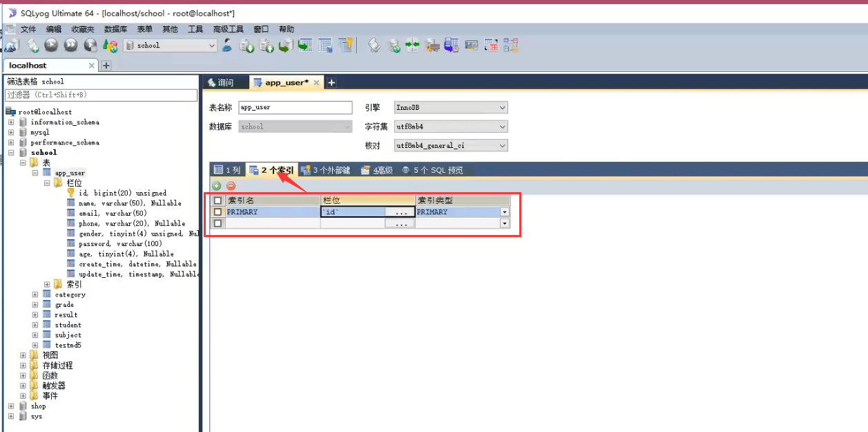
Task: Select the password, varchar(100) column in the tree
Action: (120, 244)
